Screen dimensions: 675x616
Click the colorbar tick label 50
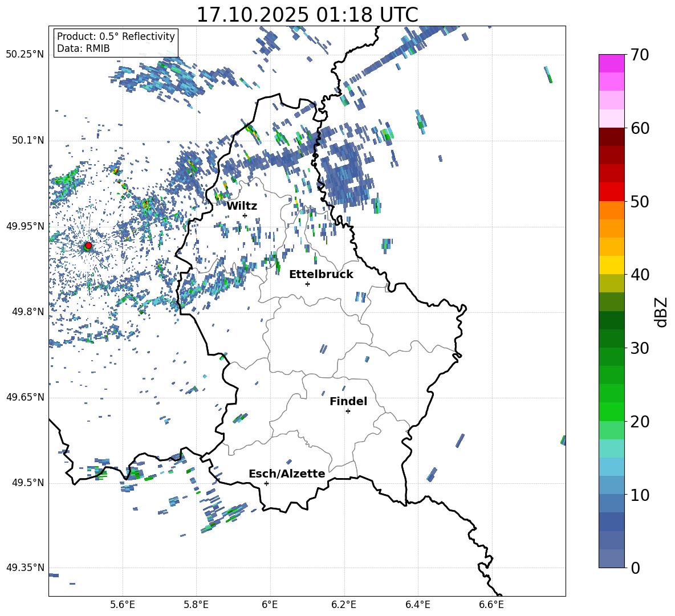(x=640, y=201)
